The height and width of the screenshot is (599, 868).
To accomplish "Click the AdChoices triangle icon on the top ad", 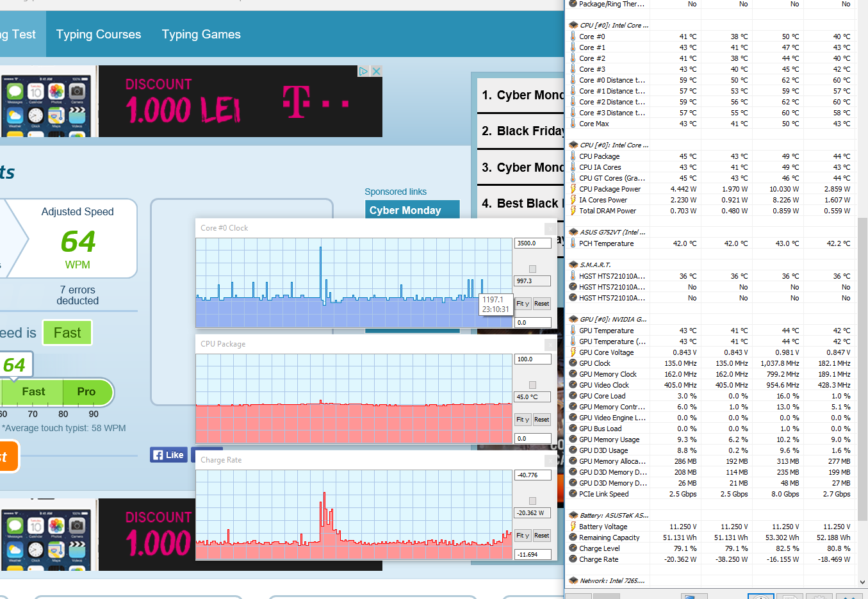I will pyautogui.click(x=363, y=71).
